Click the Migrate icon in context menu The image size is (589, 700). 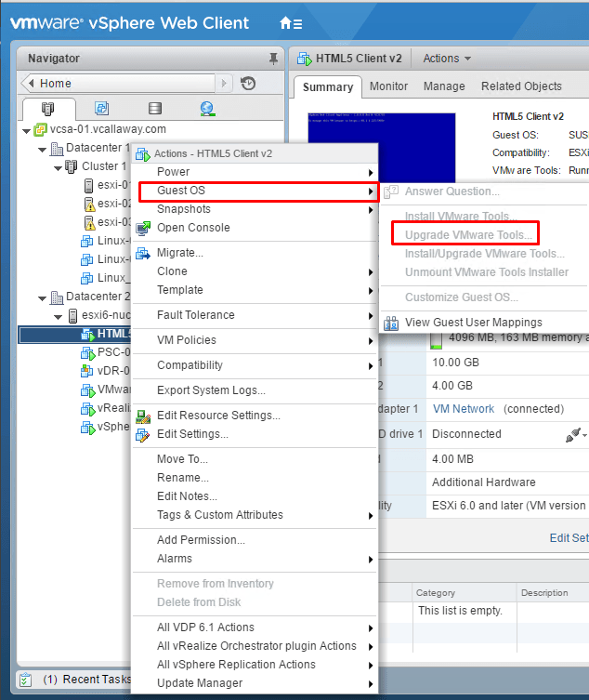click(143, 253)
